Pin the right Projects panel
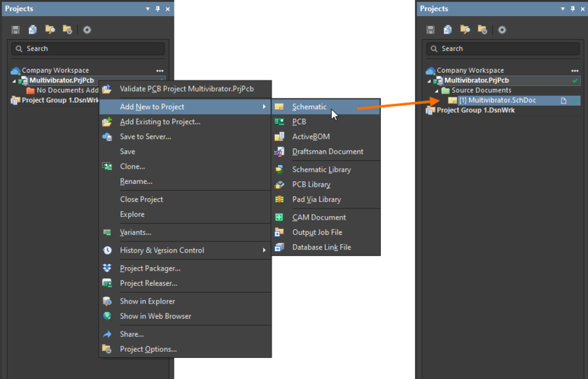Viewport: 588px width, 379px height. (x=573, y=8)
